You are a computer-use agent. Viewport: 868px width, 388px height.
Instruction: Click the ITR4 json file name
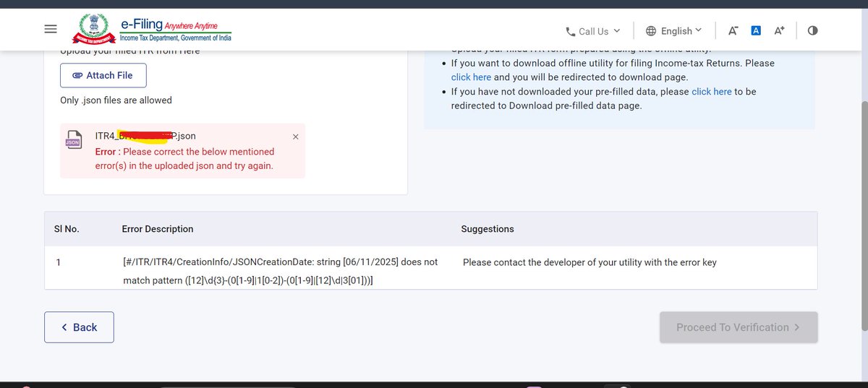click(145, 136)
